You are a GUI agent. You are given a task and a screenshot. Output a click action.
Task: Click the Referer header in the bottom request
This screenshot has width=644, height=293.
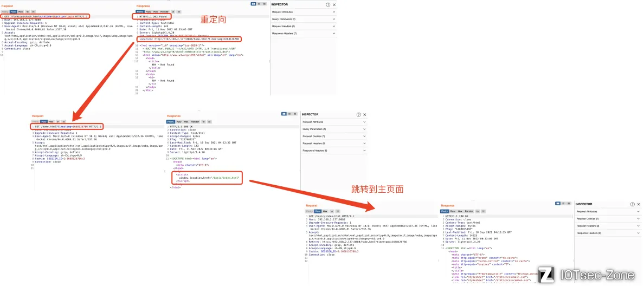358,242
